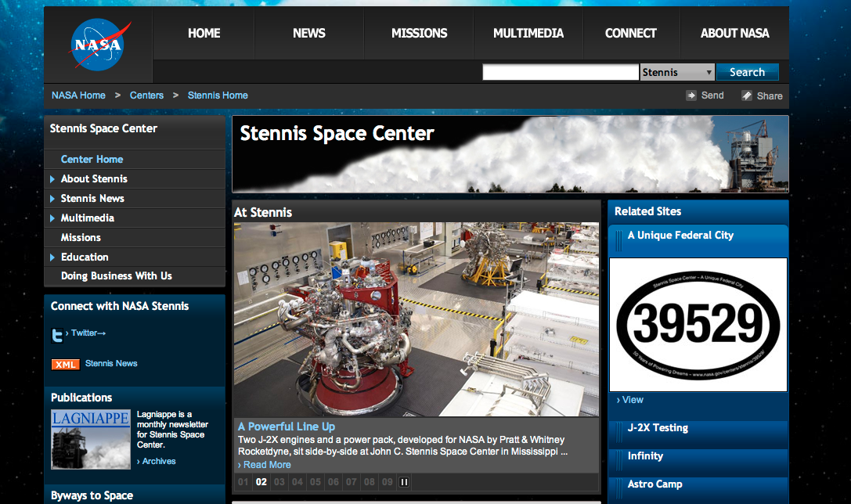This screenshot has width=851, height=504.
Task: Click the Send arrow icon
Action: pos(691,95)
